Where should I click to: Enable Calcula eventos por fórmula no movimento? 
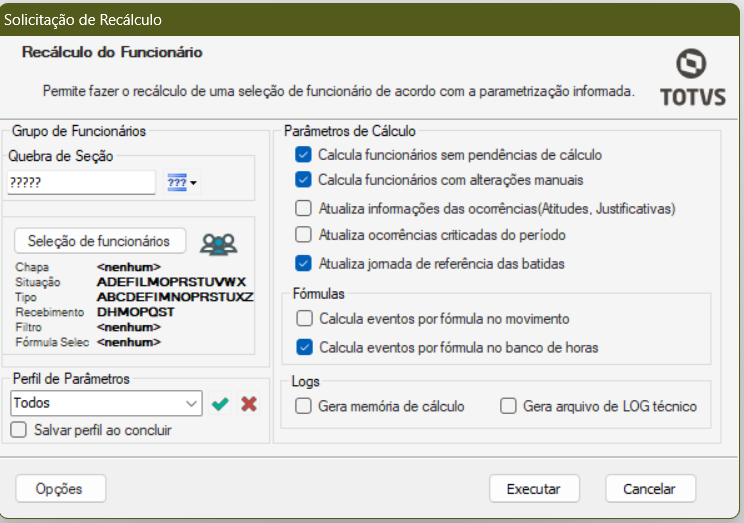point(304,318)
